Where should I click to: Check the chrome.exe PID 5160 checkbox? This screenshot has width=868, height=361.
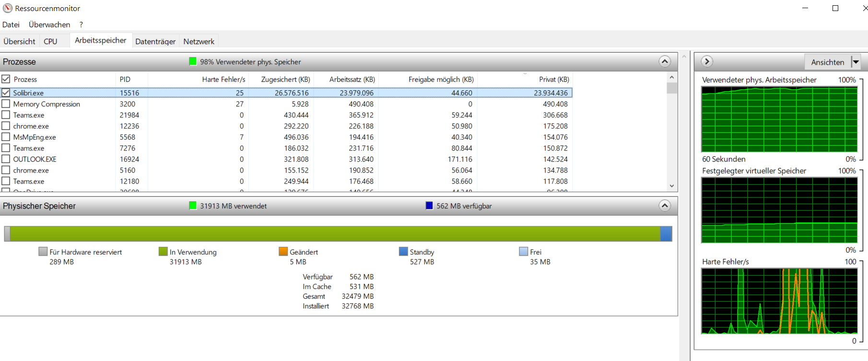click(6, 170)
